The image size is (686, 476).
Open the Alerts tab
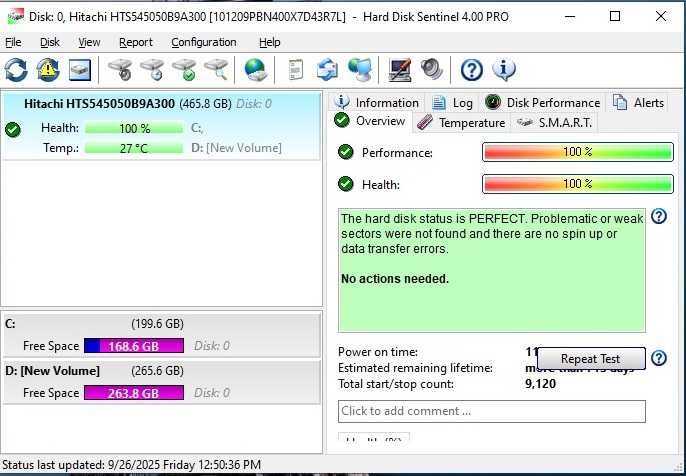pos(639,103)
